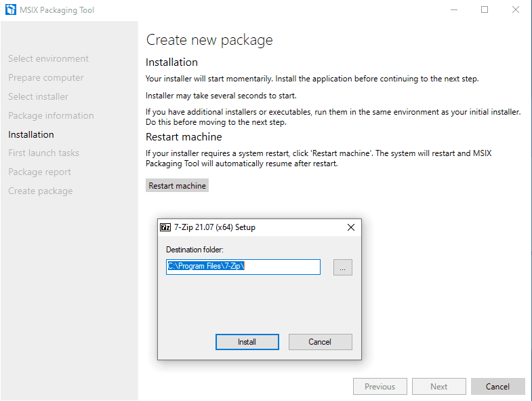Open the Package information step
532x401 pixels.
(x=51, y=116)
